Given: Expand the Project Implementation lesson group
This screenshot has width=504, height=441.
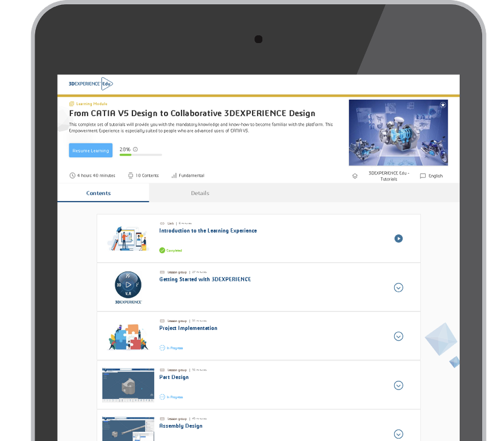Looking at the screenshot, I should (398, 336).
